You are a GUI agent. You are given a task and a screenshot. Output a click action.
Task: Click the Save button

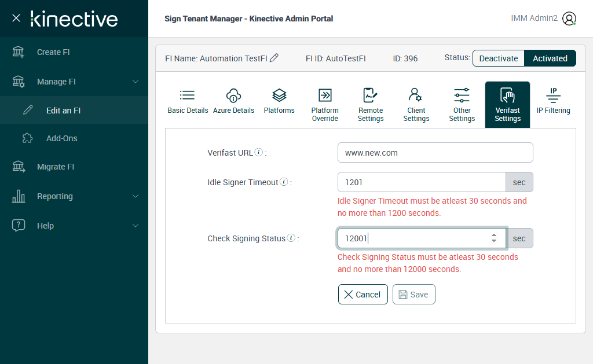click(413, 295)
